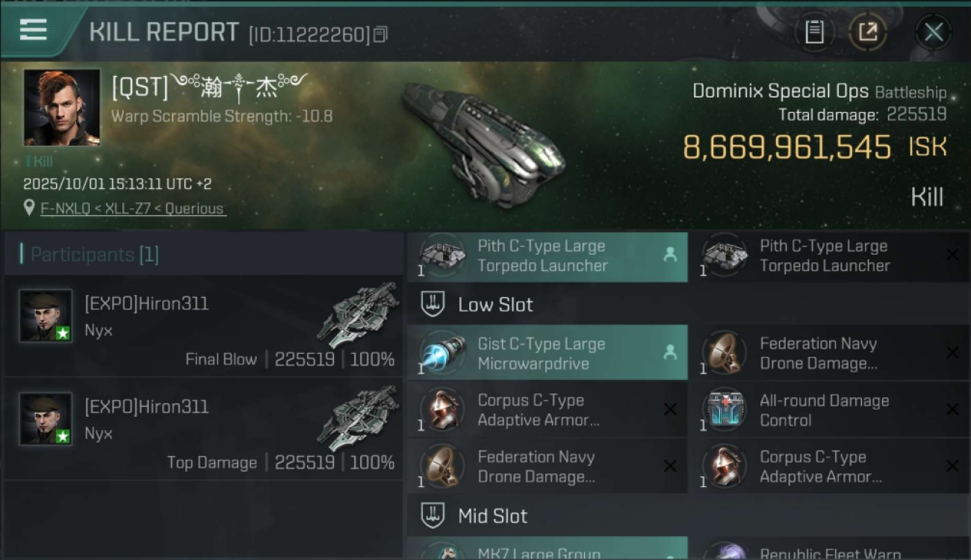Copy the kill report ID

point(380,34)
